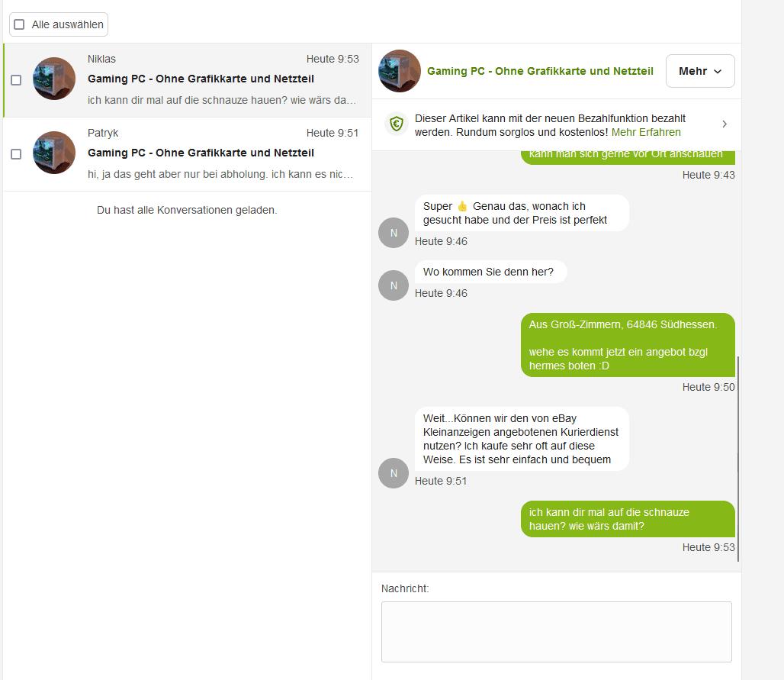
Task: Click the Gaming PC image in chat header
Action: click(x=400, y=71)
